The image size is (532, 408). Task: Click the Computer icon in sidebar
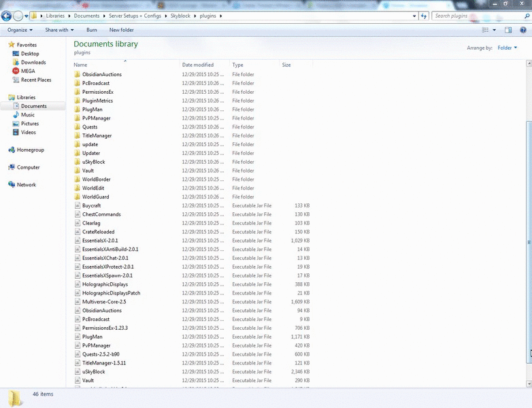pos(12,167)
